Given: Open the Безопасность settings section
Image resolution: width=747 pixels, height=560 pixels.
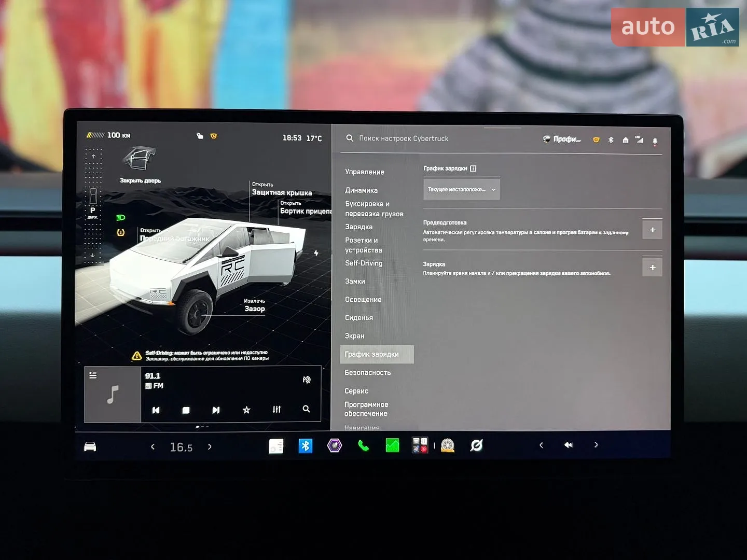Looking at the screenshot, I should (368, 372).
